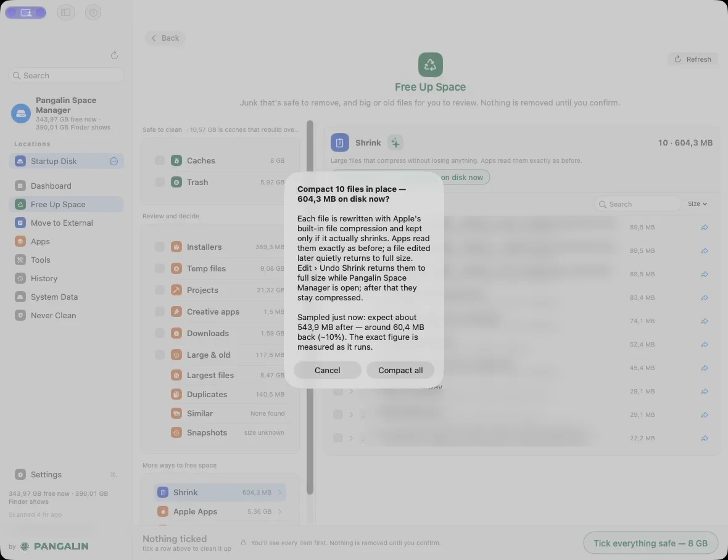The image size is (728, 560).
Task: Click the Similar icon
Action: click(176, 413)
